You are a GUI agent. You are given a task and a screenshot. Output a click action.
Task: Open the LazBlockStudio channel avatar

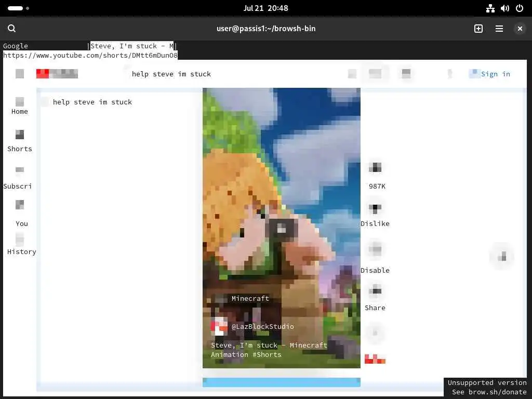pos(219,326)
